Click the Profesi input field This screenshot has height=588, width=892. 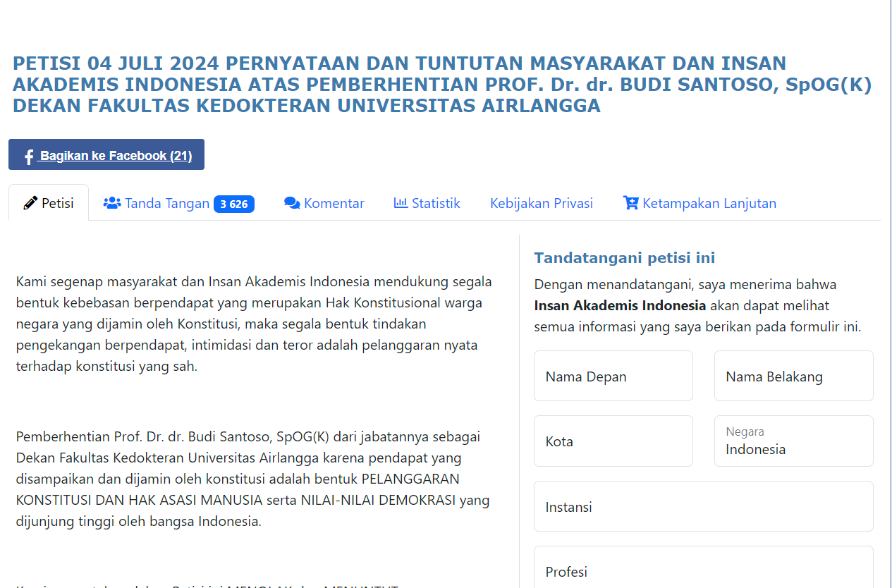click(703, 571)
